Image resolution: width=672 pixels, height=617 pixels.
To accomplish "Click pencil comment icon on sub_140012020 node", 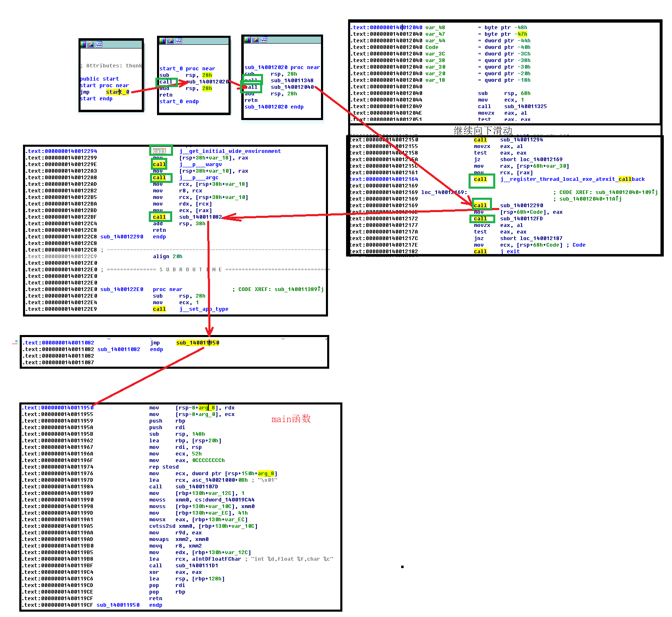I will pyautogui.click(x=255, y=39).
